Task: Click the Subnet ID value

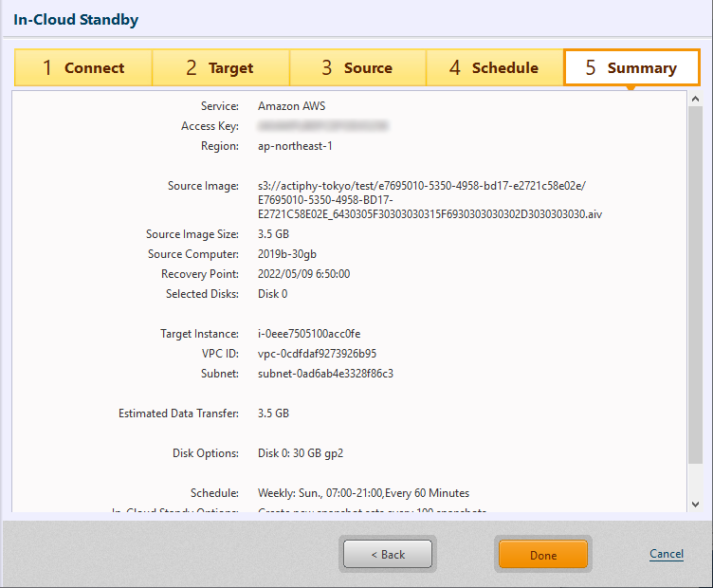Action: click(x=325, y=374)
